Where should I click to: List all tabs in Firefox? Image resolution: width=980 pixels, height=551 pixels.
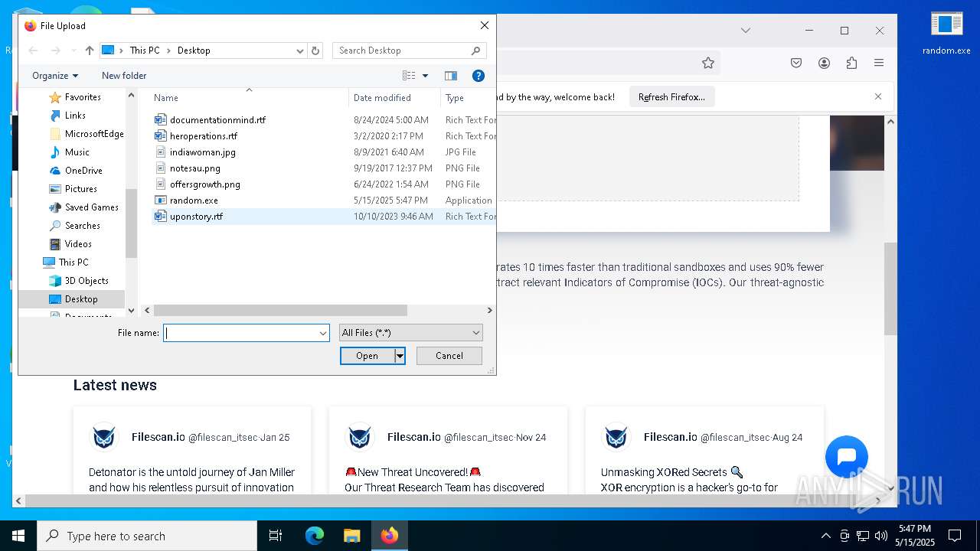click(x=745, y=31)
